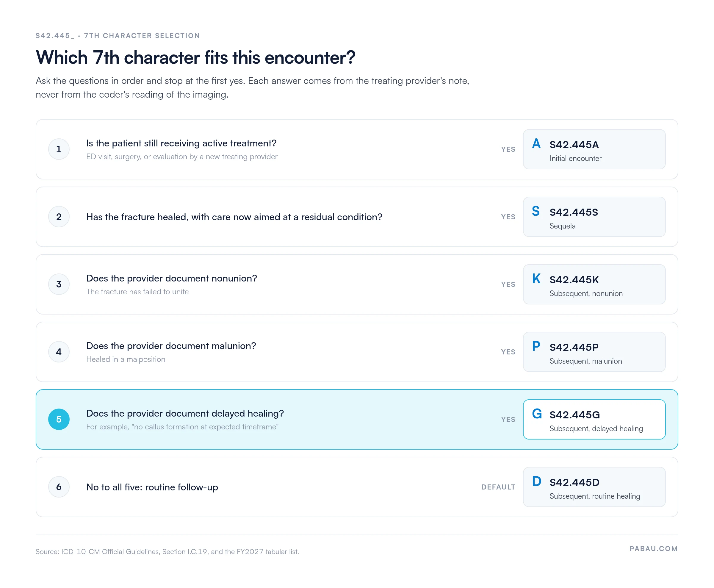Select the S42.445A Initial encounter card
The width and height of the screenshot is (714, 588).
coord(594,149)
